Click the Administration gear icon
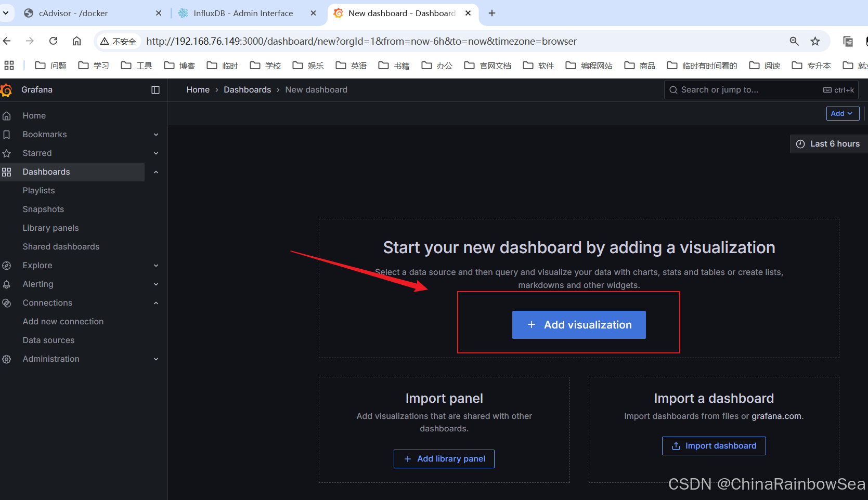This screenshot has width=868, height=500. point(7,359)
